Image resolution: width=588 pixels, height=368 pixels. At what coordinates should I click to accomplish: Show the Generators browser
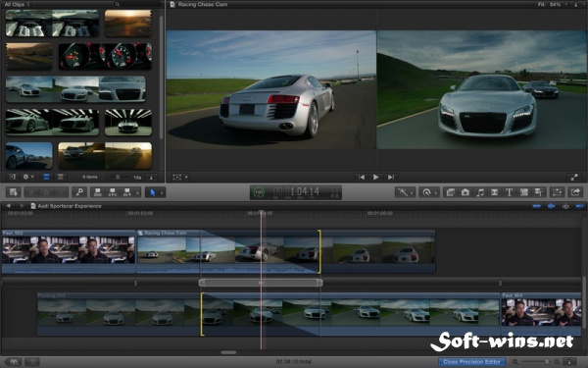524,192
